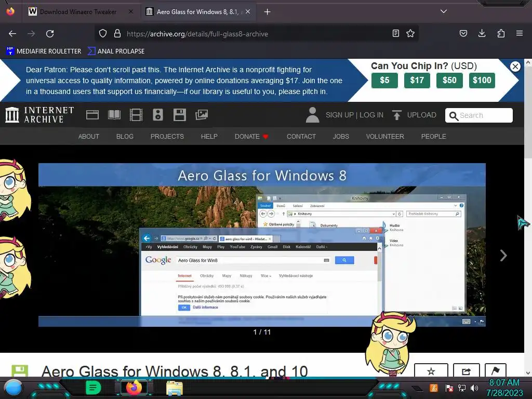
Task: Open a new tab with plus button
Action: (268, 12)
